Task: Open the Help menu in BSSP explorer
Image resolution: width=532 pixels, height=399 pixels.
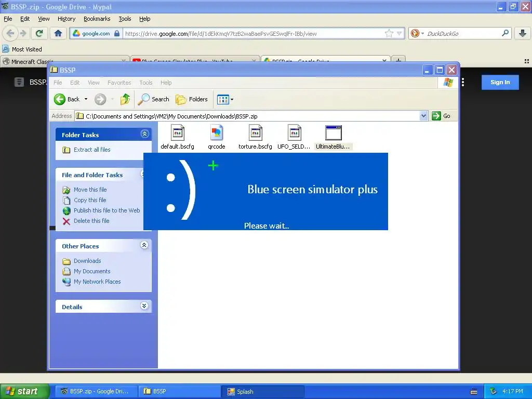Action: [x=166, y=83]
